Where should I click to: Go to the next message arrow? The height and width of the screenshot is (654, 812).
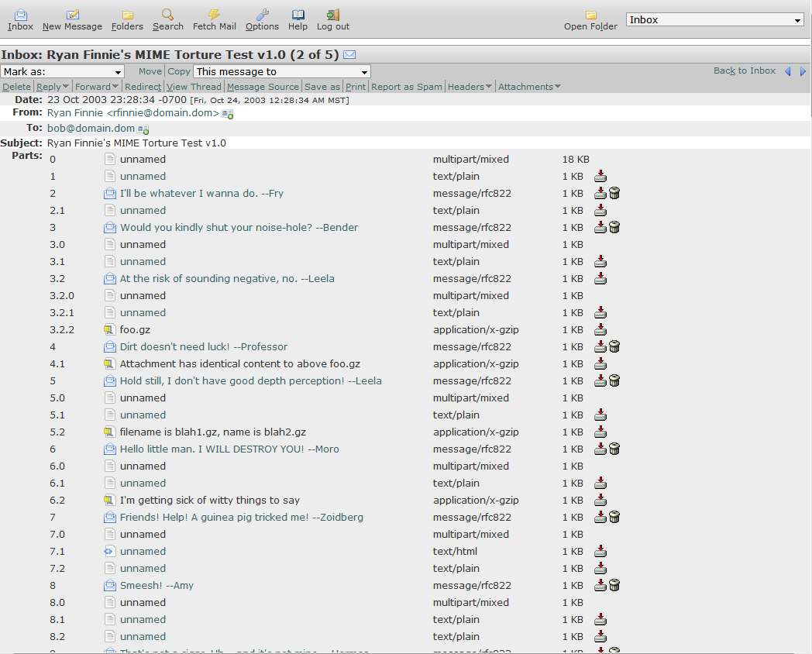point(803,71)
